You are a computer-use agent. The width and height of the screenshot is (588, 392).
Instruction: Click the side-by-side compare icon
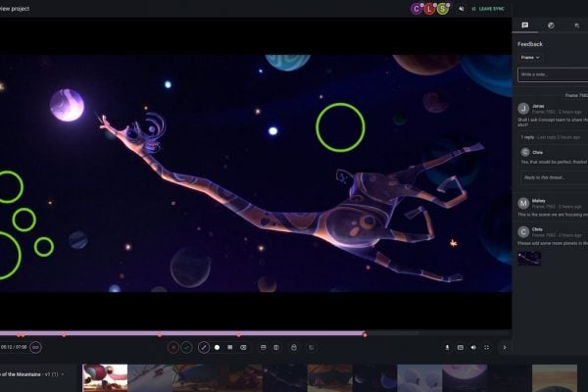coord(276,347)
